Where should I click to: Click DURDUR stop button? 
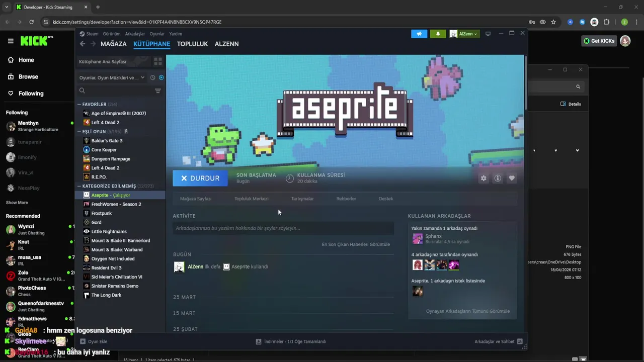coord(200,178)
